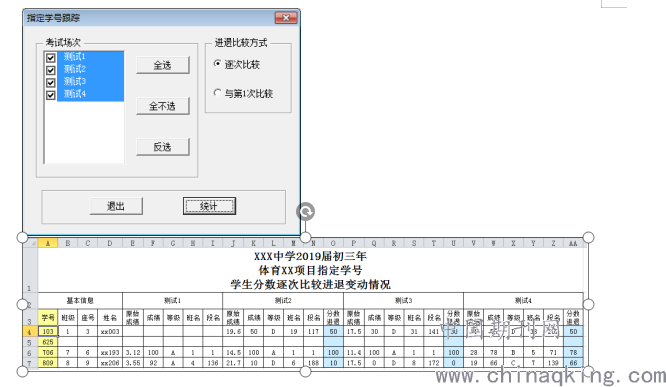Click the right-middle resize handle of the image
The image size is (666, 387).
[x=588, y=304]
